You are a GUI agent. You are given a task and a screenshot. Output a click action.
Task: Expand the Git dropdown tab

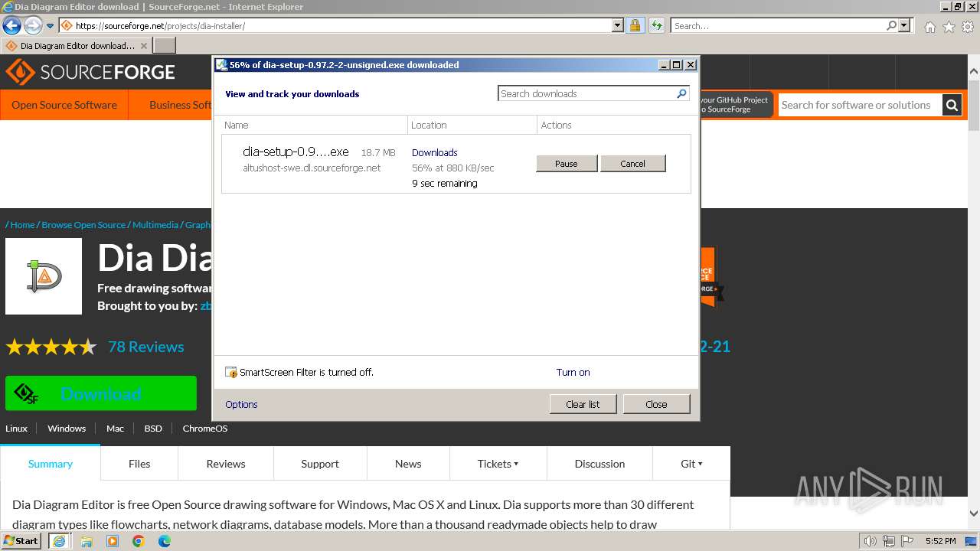[x=691, y=464]
